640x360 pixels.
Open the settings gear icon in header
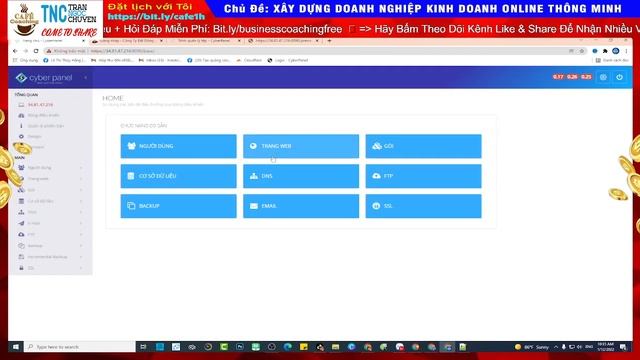coord(603,77)
